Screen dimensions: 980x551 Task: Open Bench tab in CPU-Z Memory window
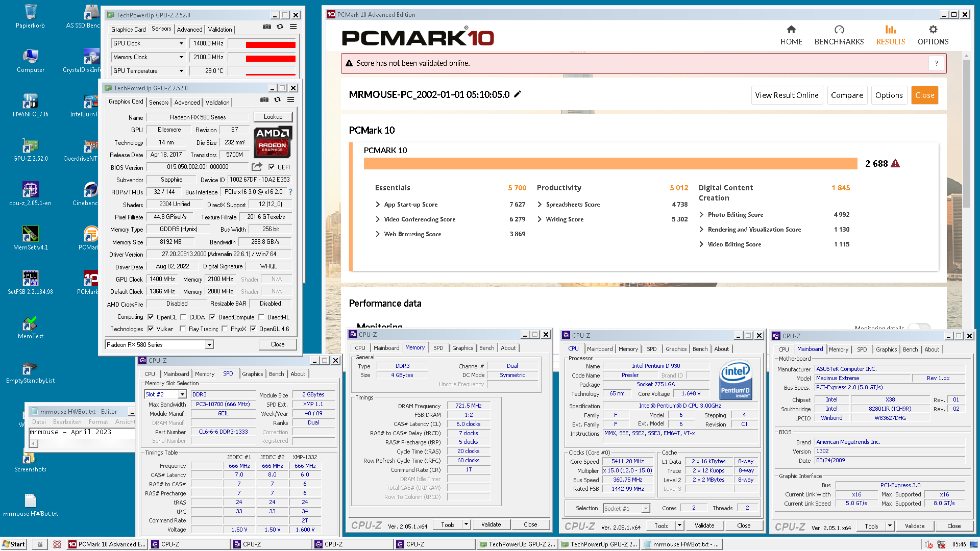(x=486, y=348)
